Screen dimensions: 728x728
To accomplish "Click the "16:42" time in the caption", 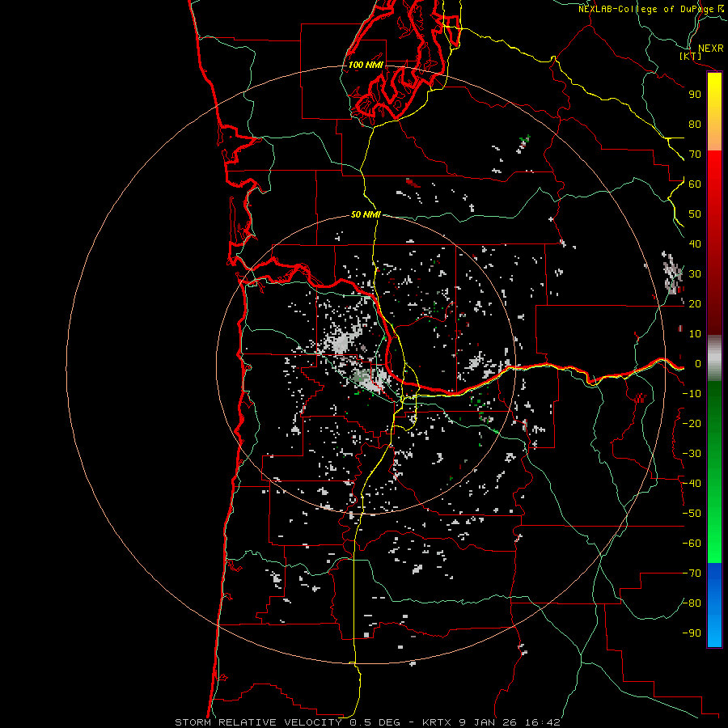I will pyautogui.click(x=543, y=722).
